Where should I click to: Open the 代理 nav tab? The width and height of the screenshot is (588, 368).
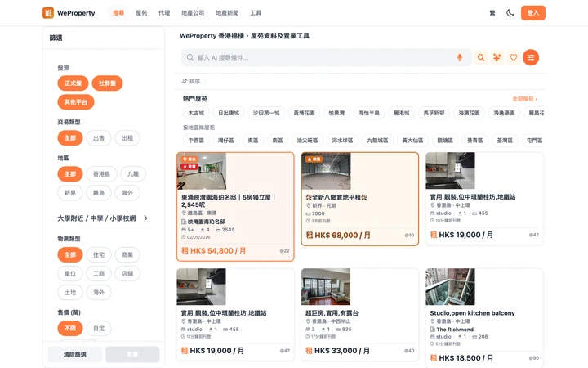point(164,13)
